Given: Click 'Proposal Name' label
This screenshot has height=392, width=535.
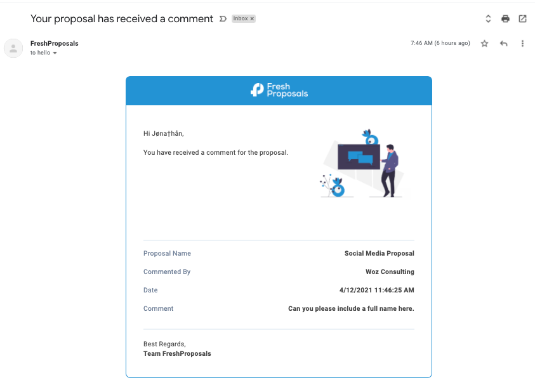Looking at the screenshot, I should (x=167, y=253).
